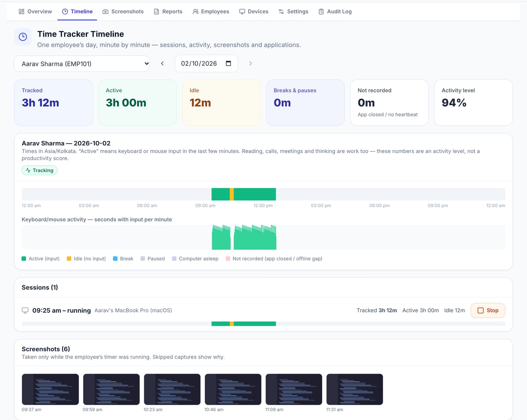This screenshot has width=527, height=420.
Task: Open the 09:59 am screenshot thumbnail
Action: [111, 389]
